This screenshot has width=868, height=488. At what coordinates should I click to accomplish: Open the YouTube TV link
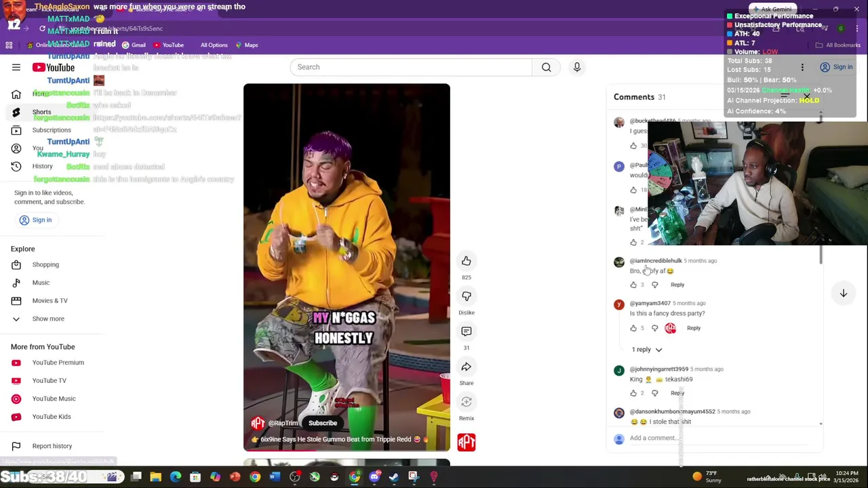click(x=49, y=380)
